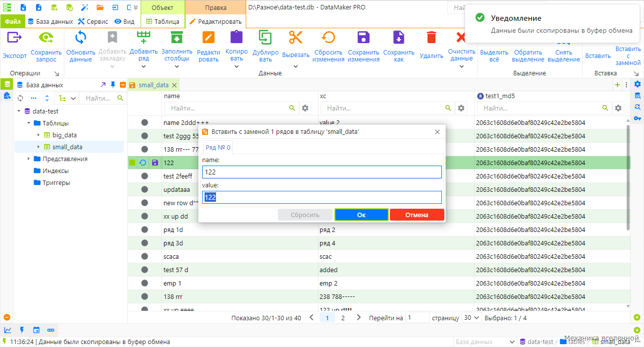
Task: Expand the small_data table node
Action: point(39,147)
